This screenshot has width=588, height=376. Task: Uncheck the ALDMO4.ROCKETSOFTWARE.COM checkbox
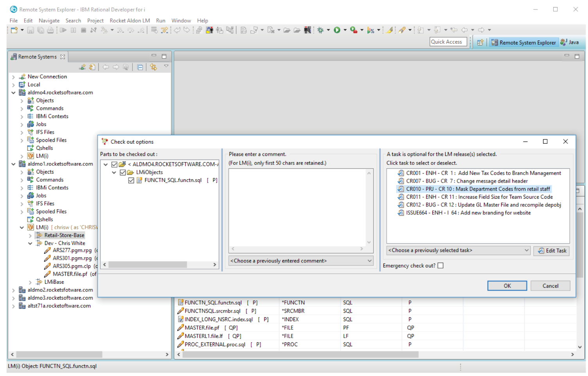coord(115,164)
